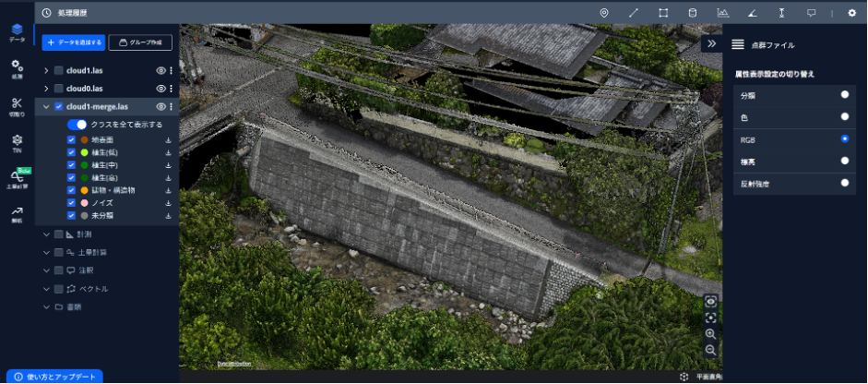This screenshot has height=384, width=868.
Task: Open the TIN panel in left sidebar
Action: (17, 142)
